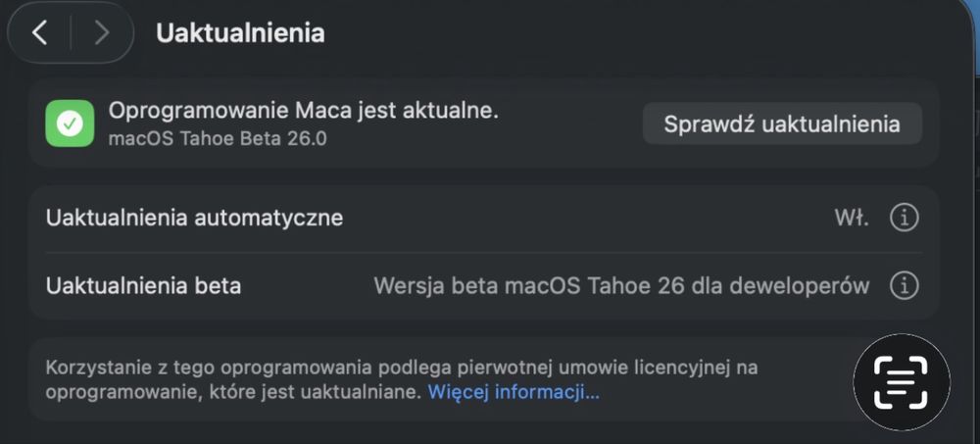Viewport: 980px width, 444px height.
Task: Click the "oprogramowanie, które jest uaktualniane" text
Action: click(233, 393)
